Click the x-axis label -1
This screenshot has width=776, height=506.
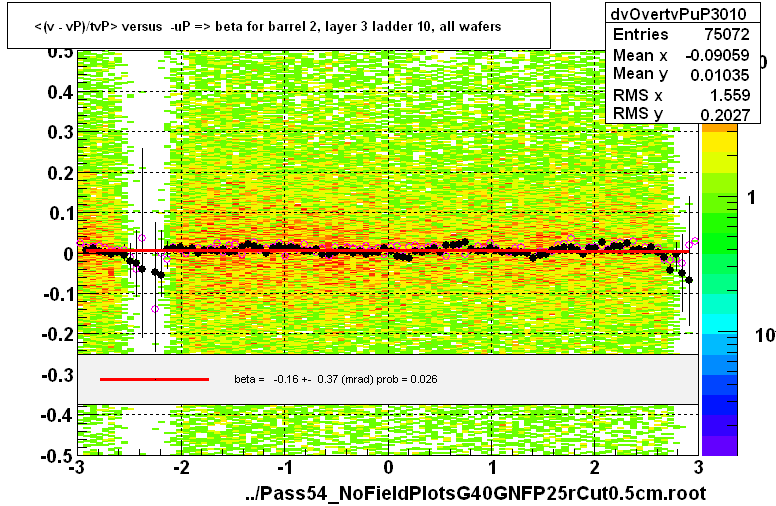(x=284, y=467)
